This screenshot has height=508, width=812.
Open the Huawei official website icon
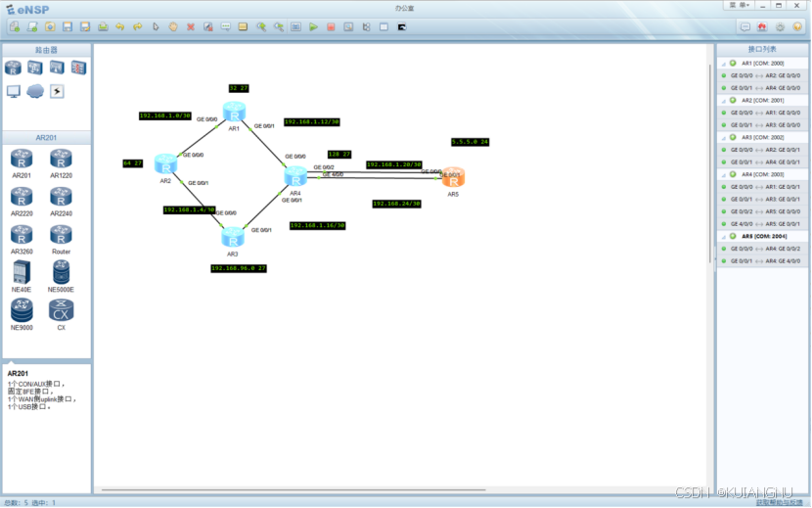click(x=762, y=27)
